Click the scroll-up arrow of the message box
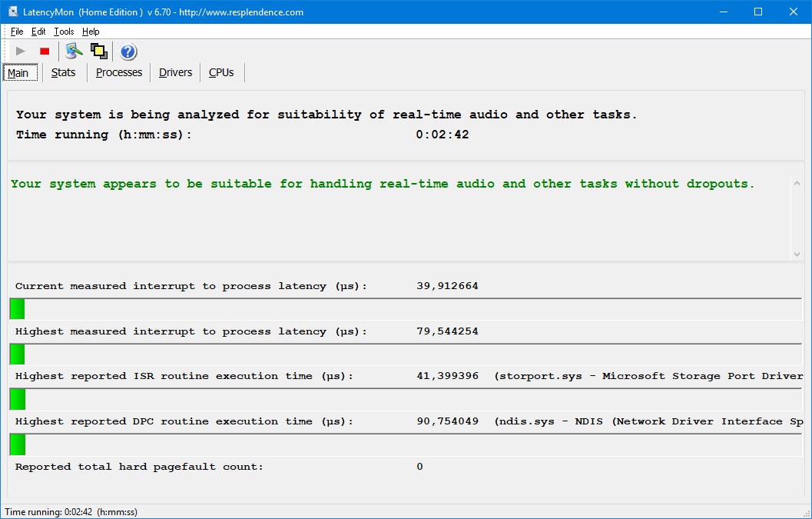This screenshot has width=812, height=519. pos(797,183)
